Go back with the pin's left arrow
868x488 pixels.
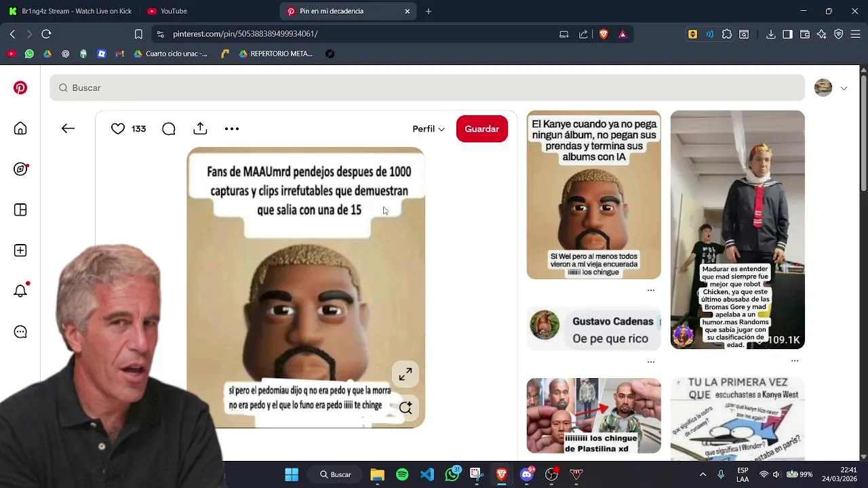pyautogui.click(x=68, y=129)
